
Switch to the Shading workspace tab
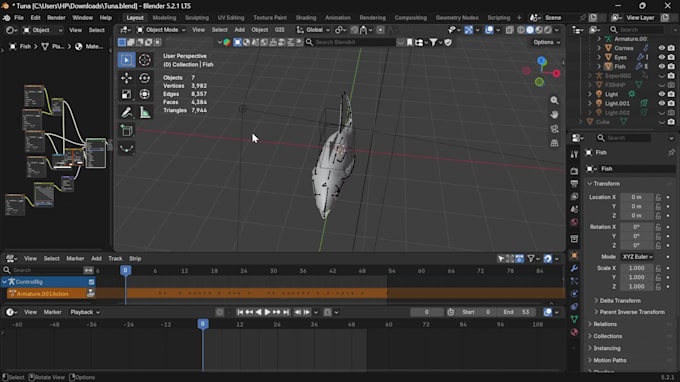(x=306, y=18)
